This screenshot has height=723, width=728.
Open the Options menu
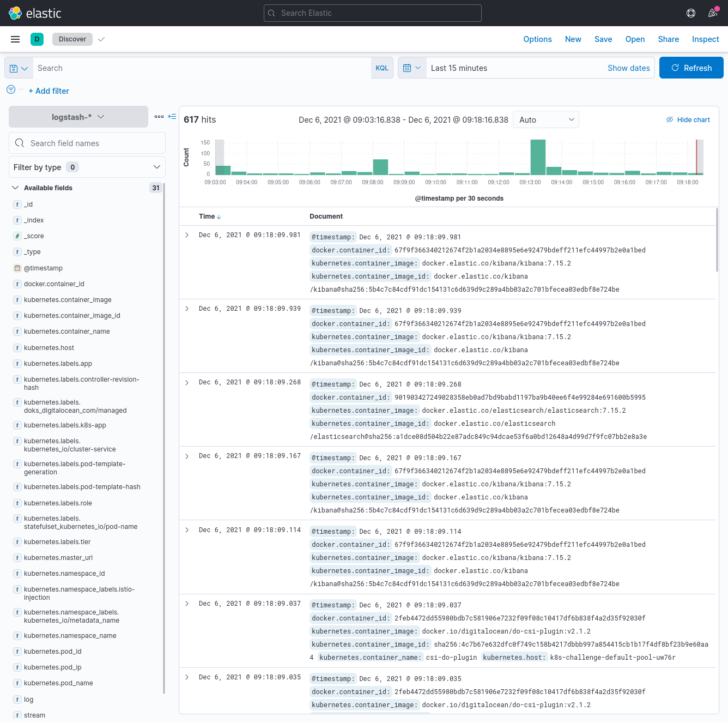pos(537,39)
